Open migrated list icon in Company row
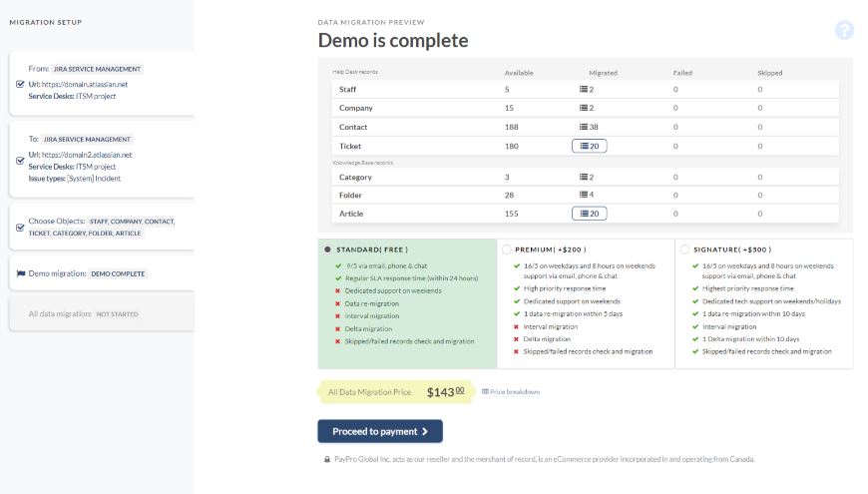This screenshot has width=868, height=494. [584, 108]
